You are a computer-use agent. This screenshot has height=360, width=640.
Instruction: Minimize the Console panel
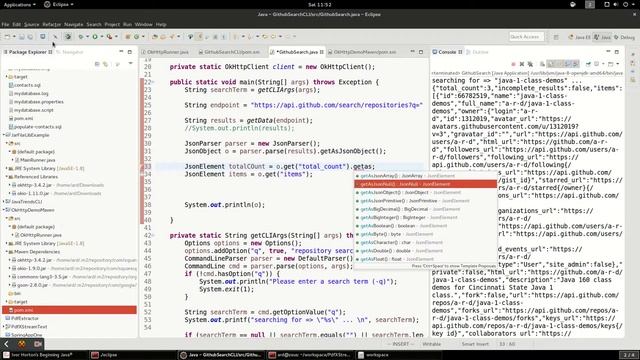608,51
